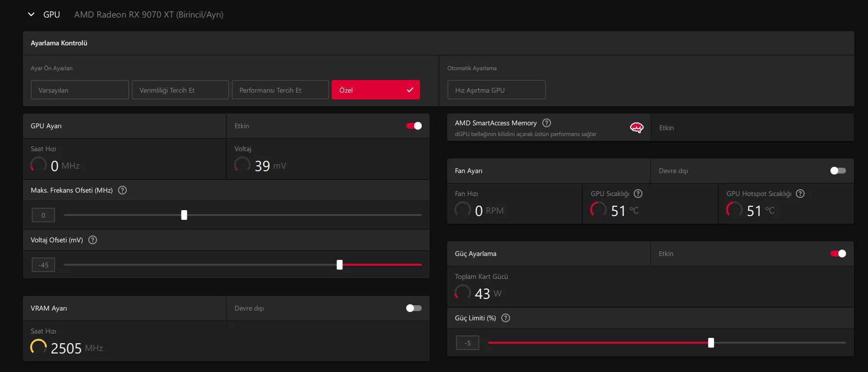Select Performansı Tercih Et preset

click(280, 90)
